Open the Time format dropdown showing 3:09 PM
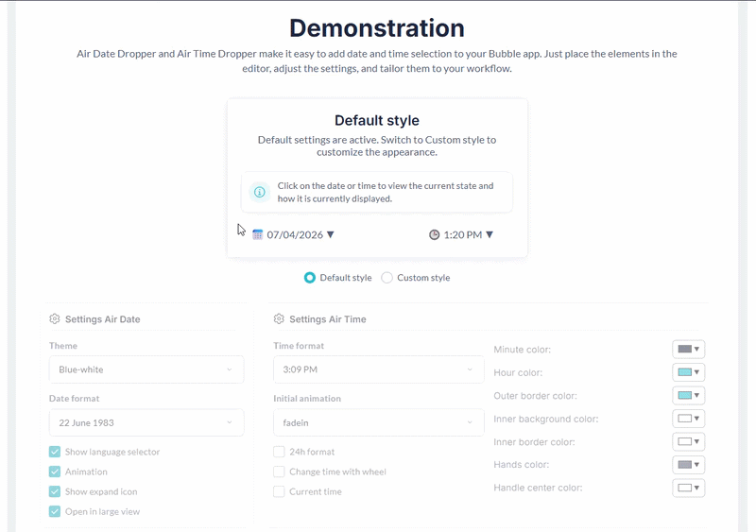The image size is (756, 532). click(x=378, y=369)
